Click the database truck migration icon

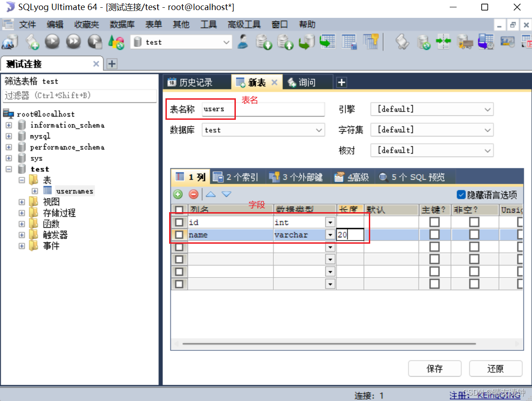(465, 42)
